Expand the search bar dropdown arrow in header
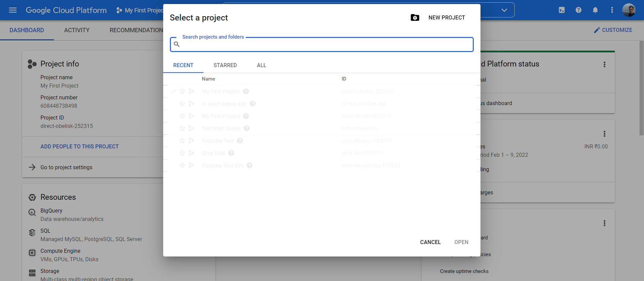This screenshot has height=281, width=644. pyautogui.click(x=504, y=10)
